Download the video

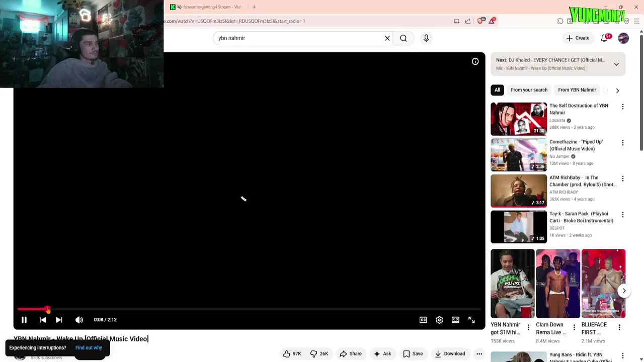pyautogui.click(x=450, y=354)
